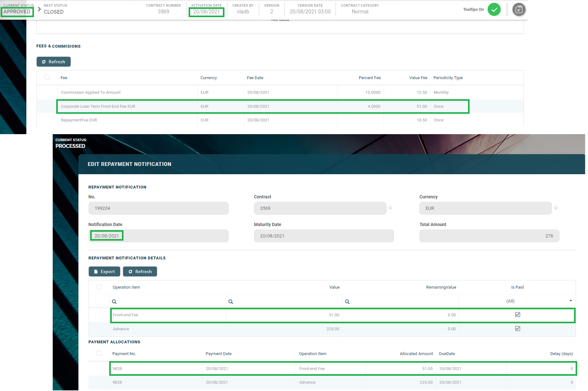This screenshot has height=391, width=588.
Task: Click the save and close icon
Action: 518,10
